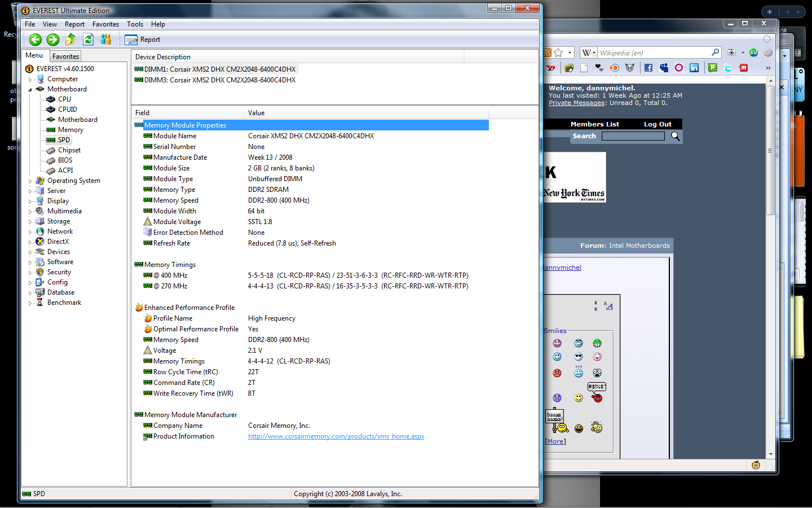Open the Favorites menu
This screenshot has height=508, width=812.
click(x=105, y=24)
